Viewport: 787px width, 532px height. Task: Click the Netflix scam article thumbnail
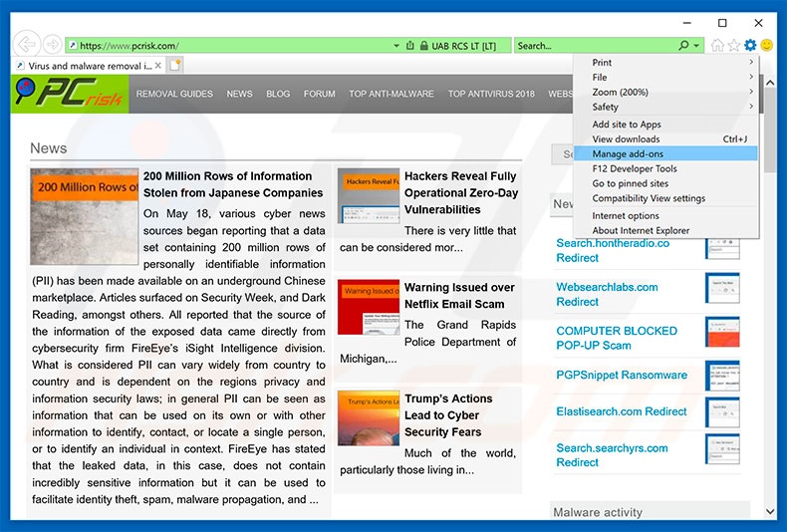coord(369,307)
